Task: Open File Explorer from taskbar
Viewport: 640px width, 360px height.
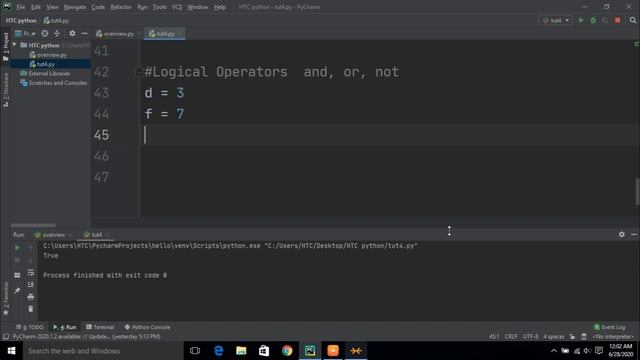Action: coord(241,351)
